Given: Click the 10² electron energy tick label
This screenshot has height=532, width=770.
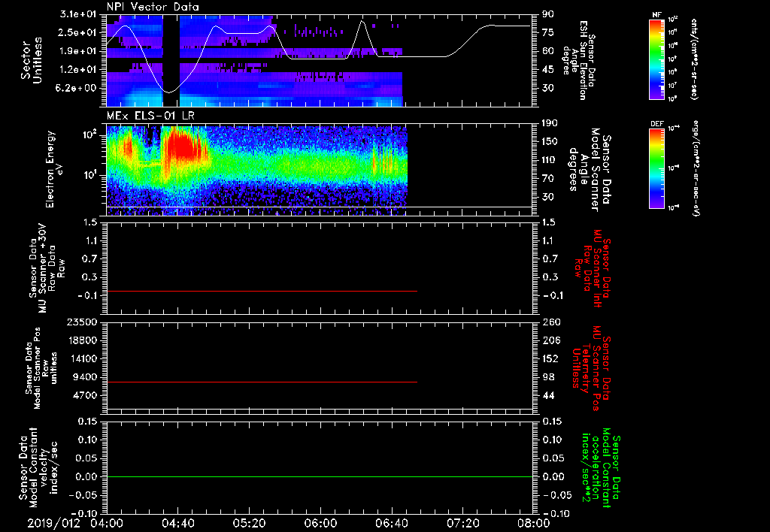Looking at the screenshot, I should point(90,135).
